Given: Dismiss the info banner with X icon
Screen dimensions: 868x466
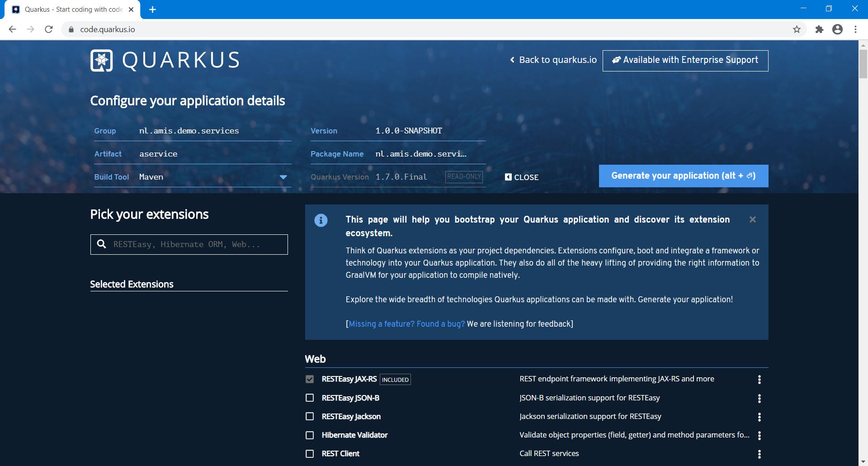Looking at the screenshot, I should (752, 219).
